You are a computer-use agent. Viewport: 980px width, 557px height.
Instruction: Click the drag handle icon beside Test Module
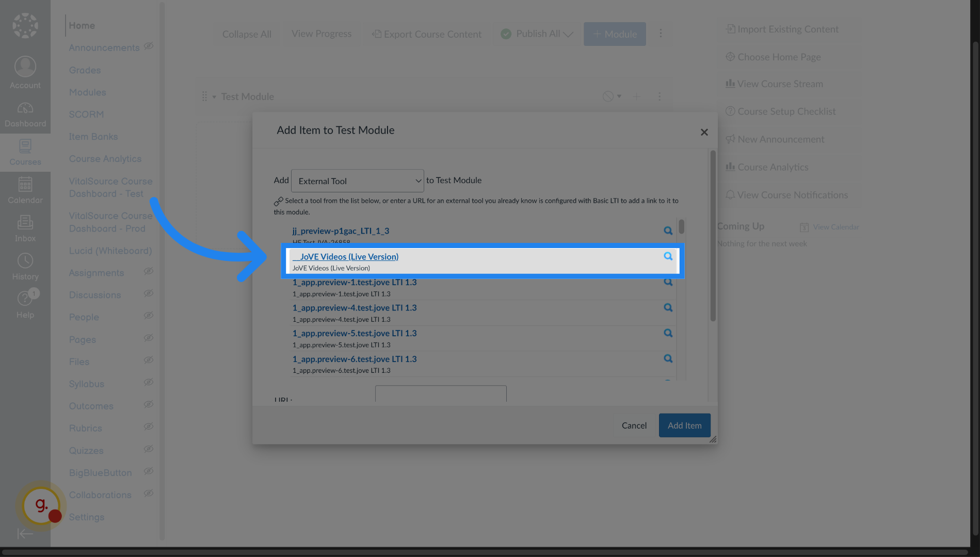coord(204,96)
